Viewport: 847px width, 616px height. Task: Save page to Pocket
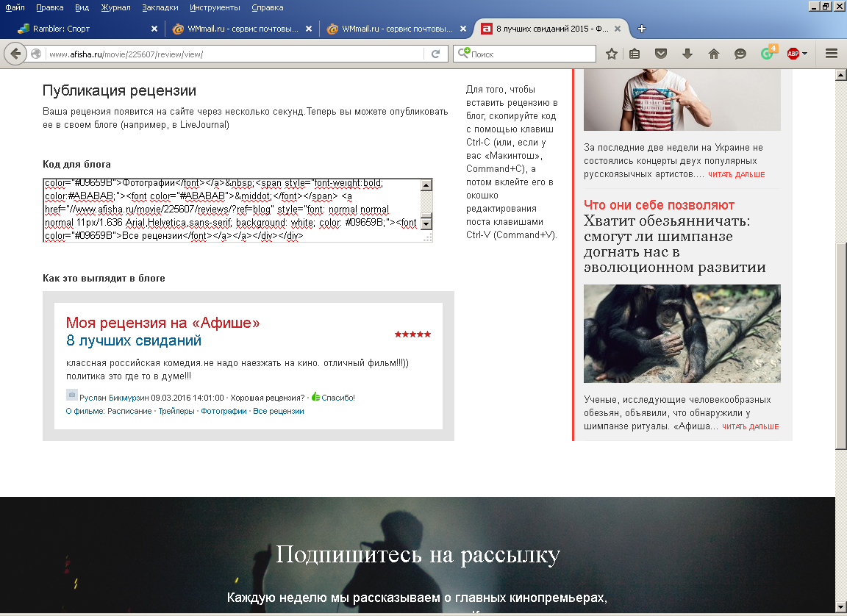point(661,54)
